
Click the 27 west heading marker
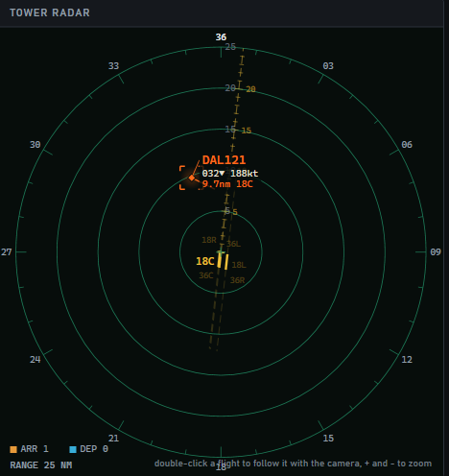point(7,252)
